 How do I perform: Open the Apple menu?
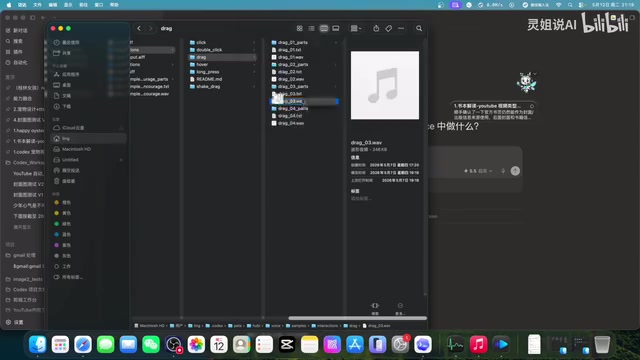9,5
